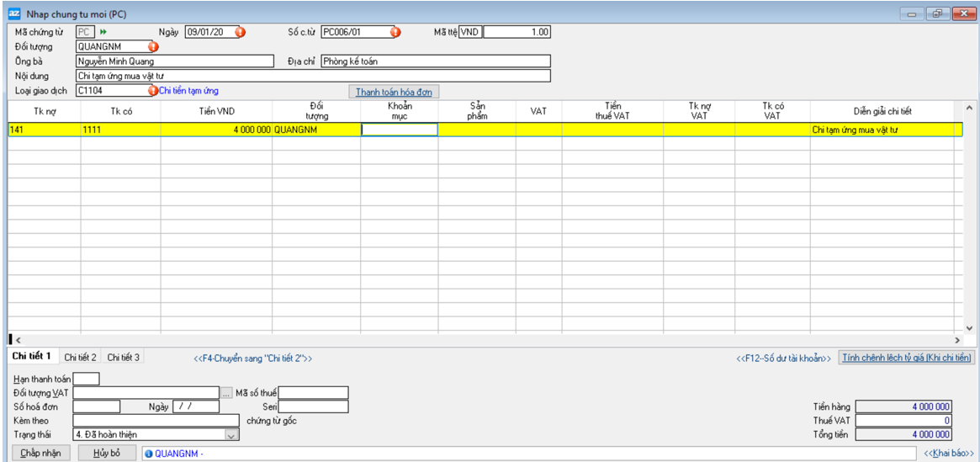Click the green arrow beside Mã chứng từ
This screenshot has width=980, height=462.
click(103, 32)
